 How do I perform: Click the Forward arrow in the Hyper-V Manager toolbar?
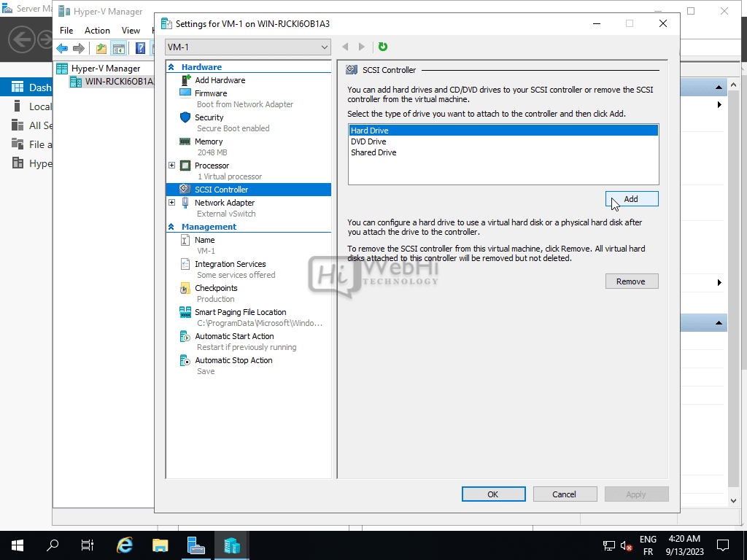79,48
